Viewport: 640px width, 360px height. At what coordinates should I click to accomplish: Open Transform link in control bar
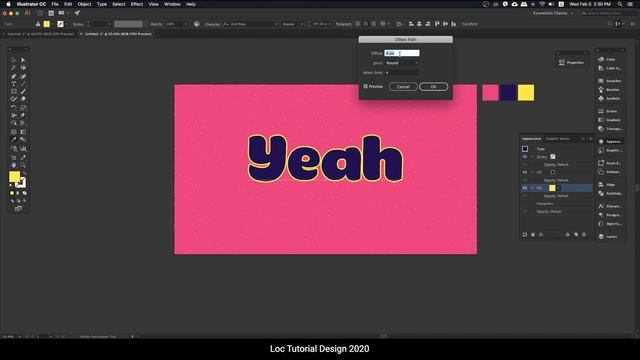point(470,24)
